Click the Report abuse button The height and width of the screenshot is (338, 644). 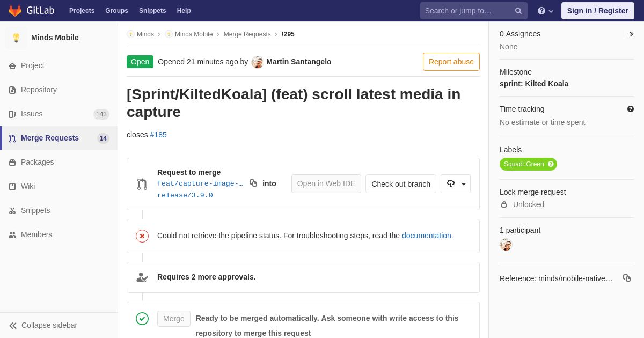coord(451,62)
